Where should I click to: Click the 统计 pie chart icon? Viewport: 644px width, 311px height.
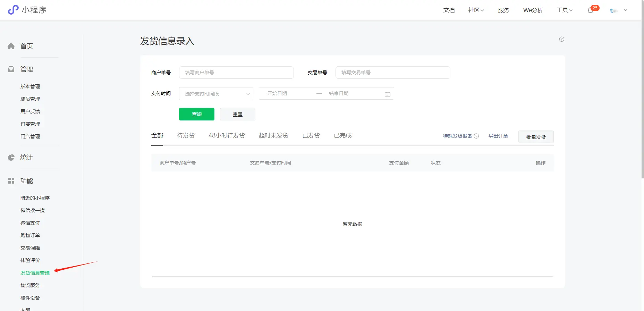point(11,158)
